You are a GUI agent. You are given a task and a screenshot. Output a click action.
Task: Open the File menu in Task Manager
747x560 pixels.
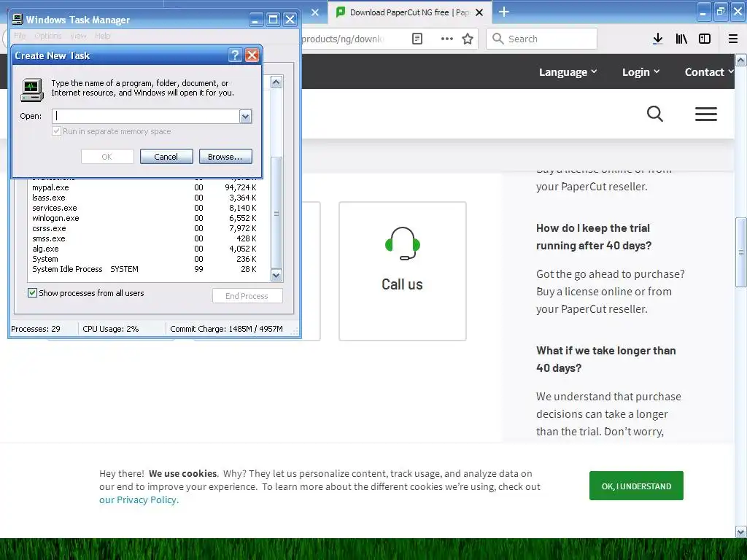(20, 36)
